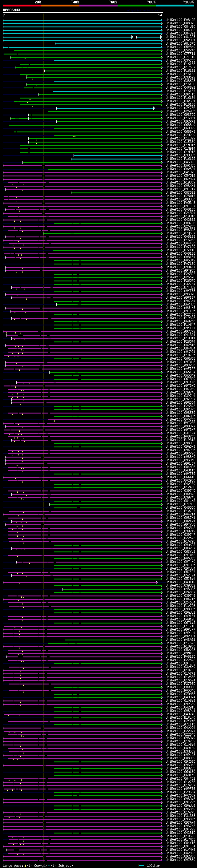Click mid-row cyan arrowhead on UniRef100_A8JGP8 alignment
This screenshot has width=197, height=868.
[132, 37]
